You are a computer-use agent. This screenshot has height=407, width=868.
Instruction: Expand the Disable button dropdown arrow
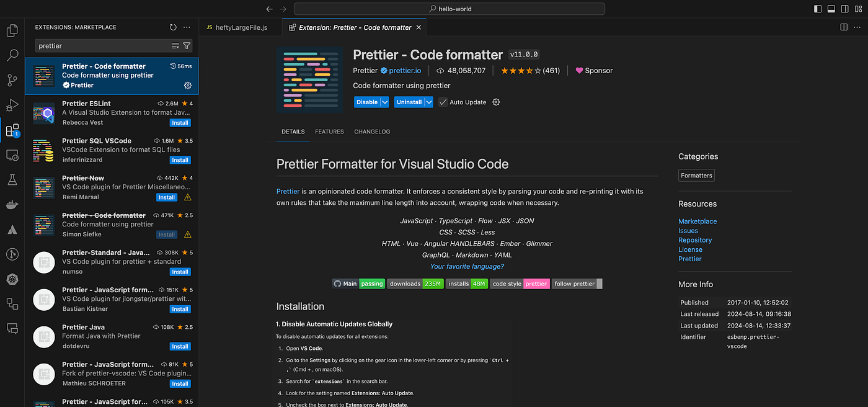pyautogui.click(x=384, y=102)
